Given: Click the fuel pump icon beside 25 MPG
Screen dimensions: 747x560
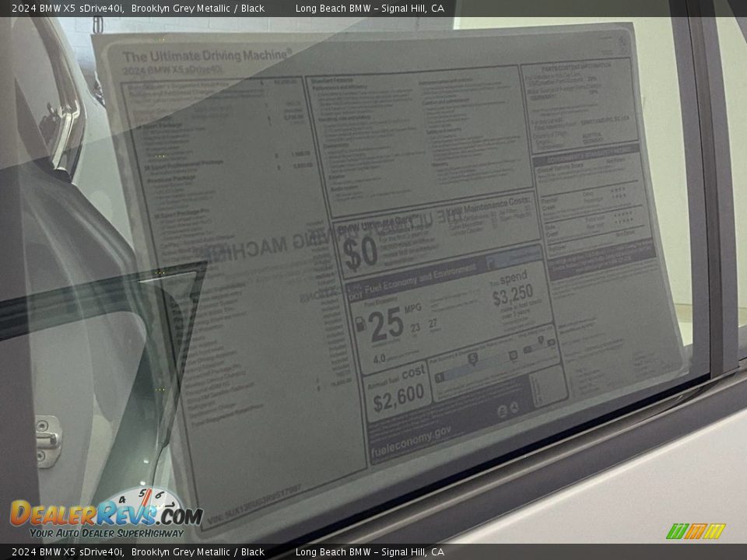Looking at the screenshot, I should click(360, 324).
